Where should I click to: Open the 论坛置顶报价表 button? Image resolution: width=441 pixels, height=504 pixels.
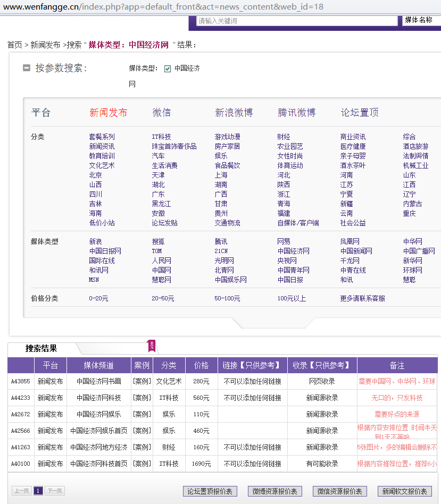(x=210, y=491)
